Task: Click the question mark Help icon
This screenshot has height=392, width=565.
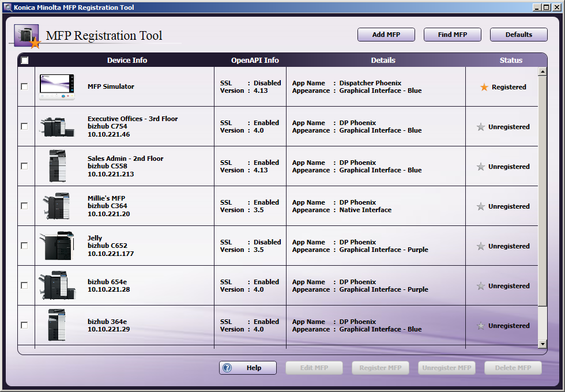Action: click(227, 368)
